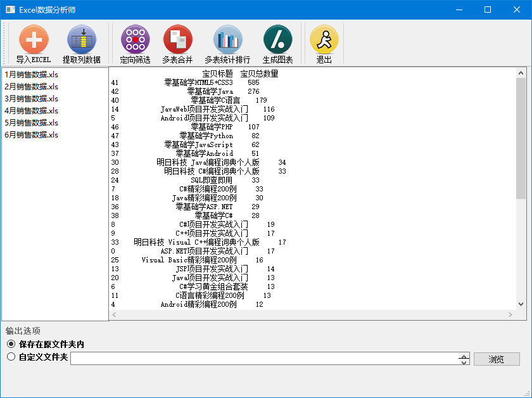Click the vertical scrollbar up arrow
The height and width of the screenshot is (398, 532).
coord(521,73)
